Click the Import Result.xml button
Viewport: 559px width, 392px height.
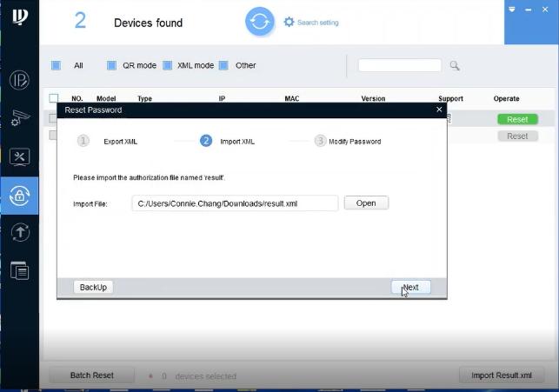pyautogui.click(x=502, y=375)
